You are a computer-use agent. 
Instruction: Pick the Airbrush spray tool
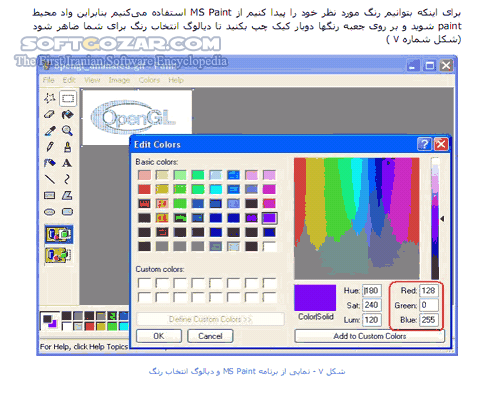tap(50, 163)
